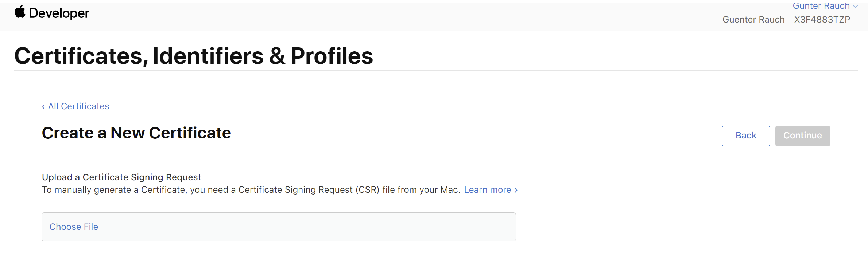Click the arrow after Learn more

click(516, 190)
